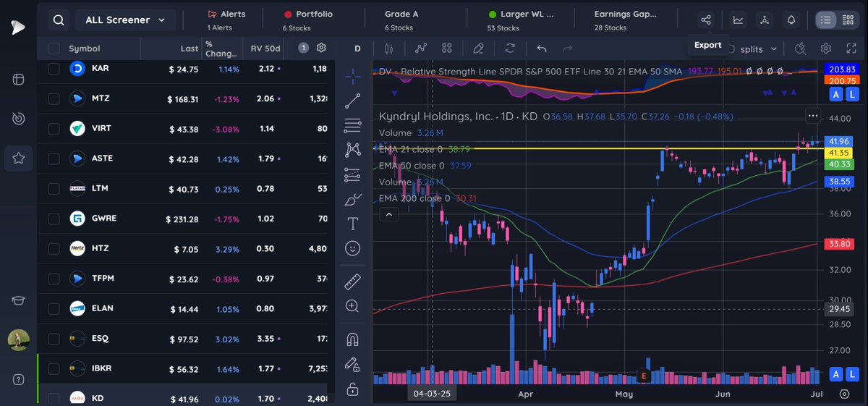The height and width of the screenshot is (406, 868).
Task: Open the time axis settings gear at bottom right
Action: [844, 394]
